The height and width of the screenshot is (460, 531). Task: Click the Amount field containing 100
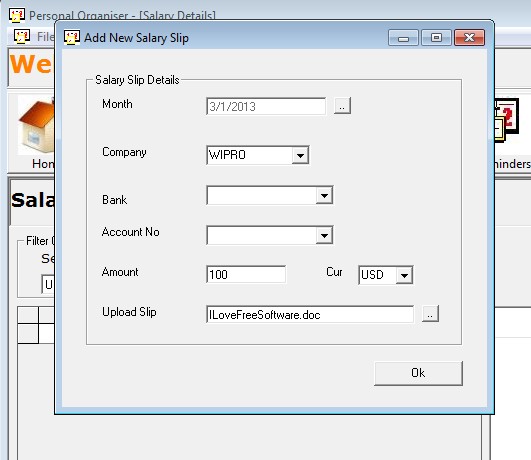(x=246, y=274)
